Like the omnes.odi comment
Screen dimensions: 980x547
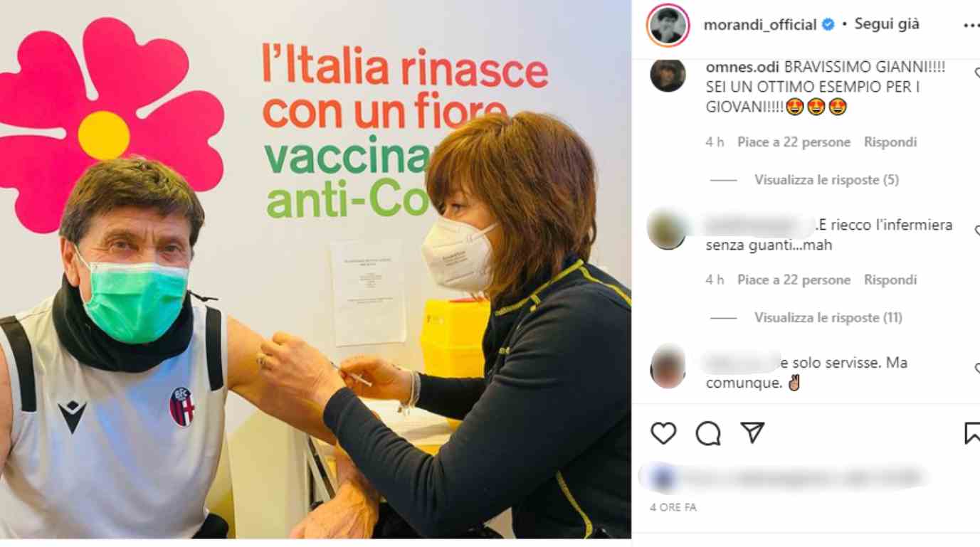click(976, 72)
